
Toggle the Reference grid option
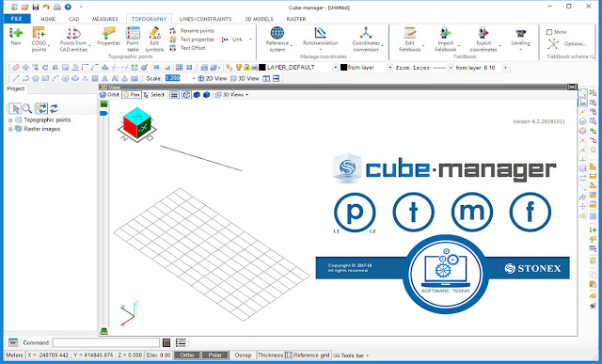tap(308, 356)
